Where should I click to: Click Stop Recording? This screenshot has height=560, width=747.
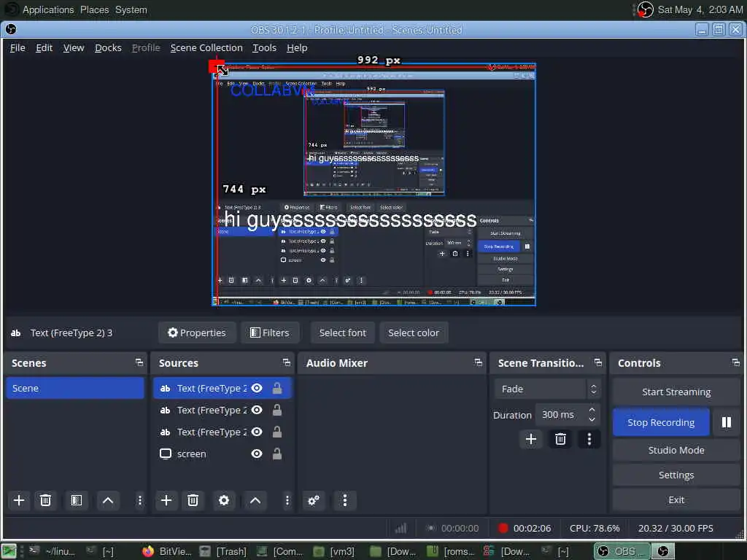click(x=661, y=422)
